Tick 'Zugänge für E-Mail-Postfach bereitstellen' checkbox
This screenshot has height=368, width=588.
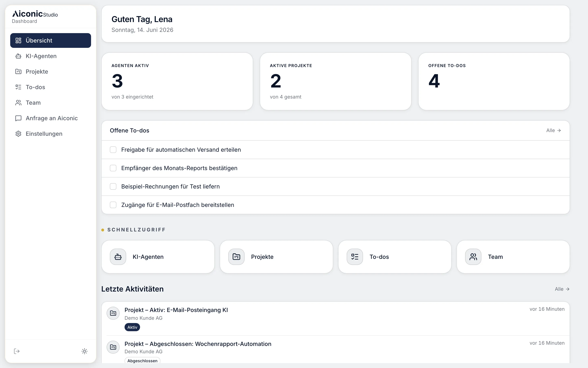(113, 205)
